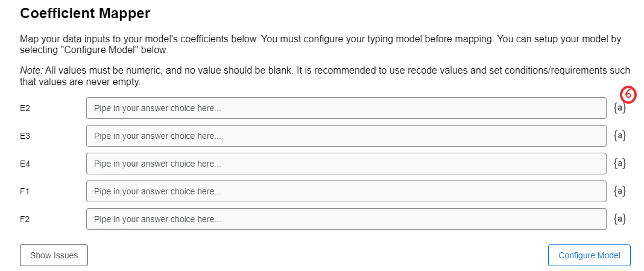This screenshot has height=271, width=644.
Task: Focus the E2 coefficient input field
Action: pos(346,108)
